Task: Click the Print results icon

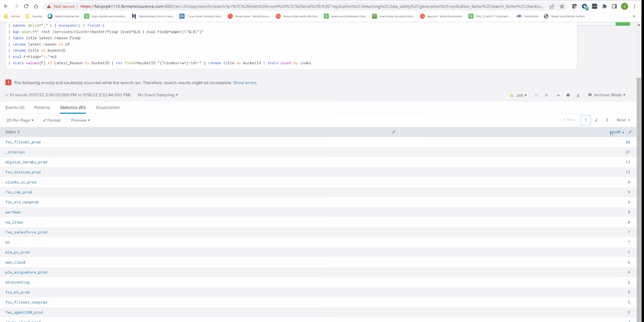Action: (x=568, y=95)
